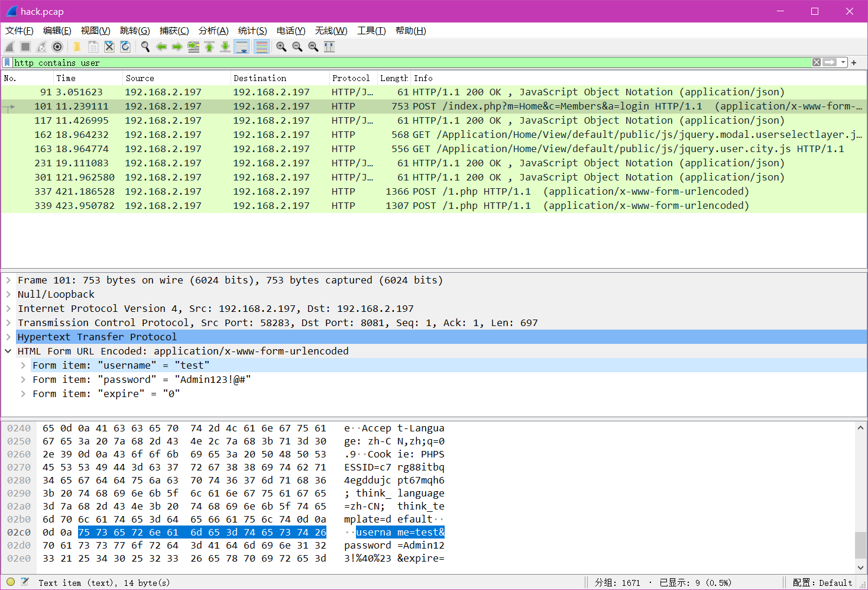Jump to the first packet

[x=209, y=47]
